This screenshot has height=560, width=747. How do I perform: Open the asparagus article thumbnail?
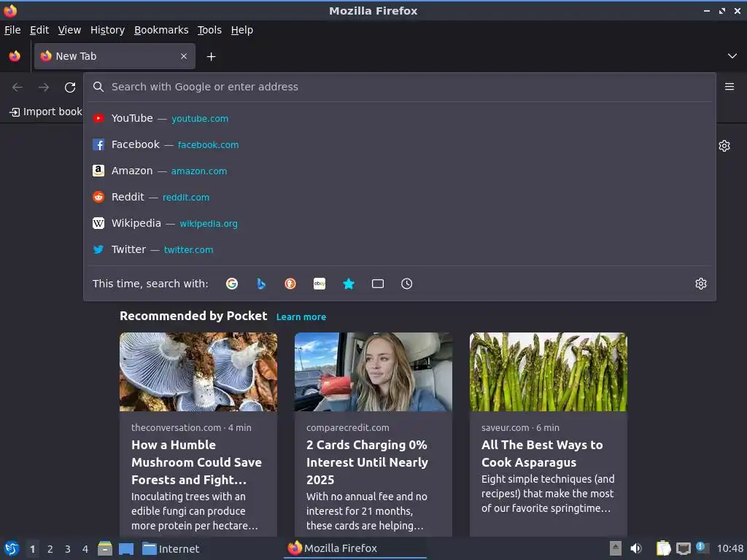(549, 372)
